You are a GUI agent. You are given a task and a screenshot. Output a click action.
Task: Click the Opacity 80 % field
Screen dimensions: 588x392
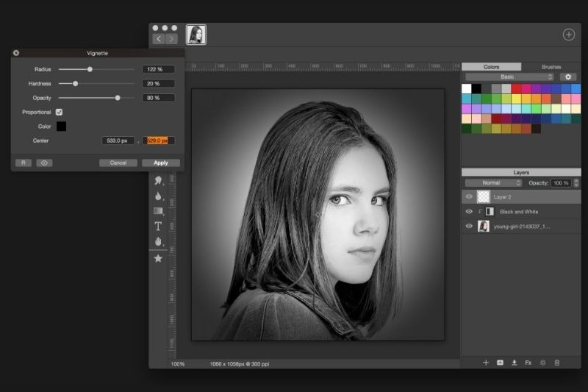(x=158, y=98)
